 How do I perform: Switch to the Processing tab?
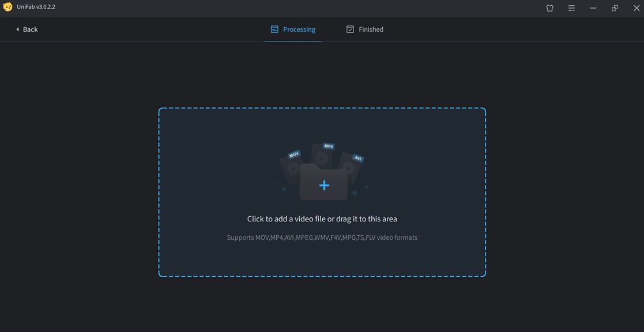[x=299, y=29]
